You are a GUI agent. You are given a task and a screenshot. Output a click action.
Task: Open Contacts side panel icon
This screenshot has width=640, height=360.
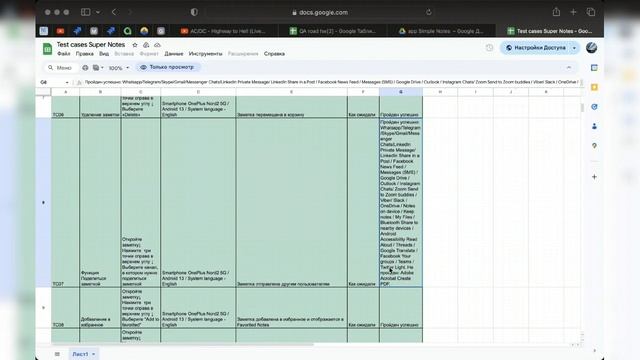pos(594,127)
